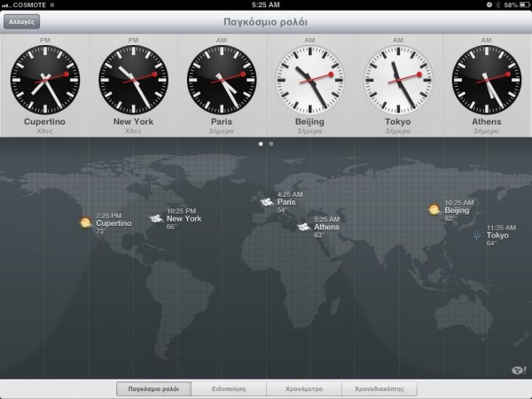
Task: Open the New York analog clock
Action: pos(133,80)
